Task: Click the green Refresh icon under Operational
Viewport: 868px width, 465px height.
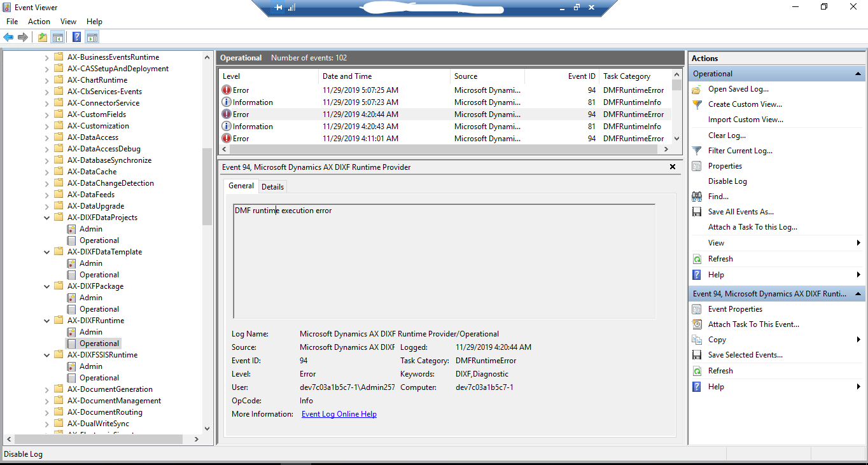Action: (697, 259)
